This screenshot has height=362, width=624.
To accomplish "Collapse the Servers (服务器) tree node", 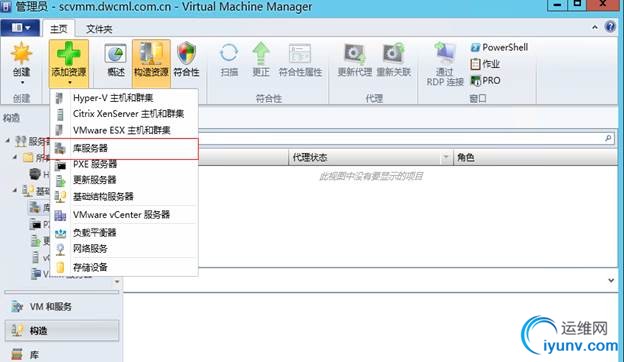I will point(8,140).
